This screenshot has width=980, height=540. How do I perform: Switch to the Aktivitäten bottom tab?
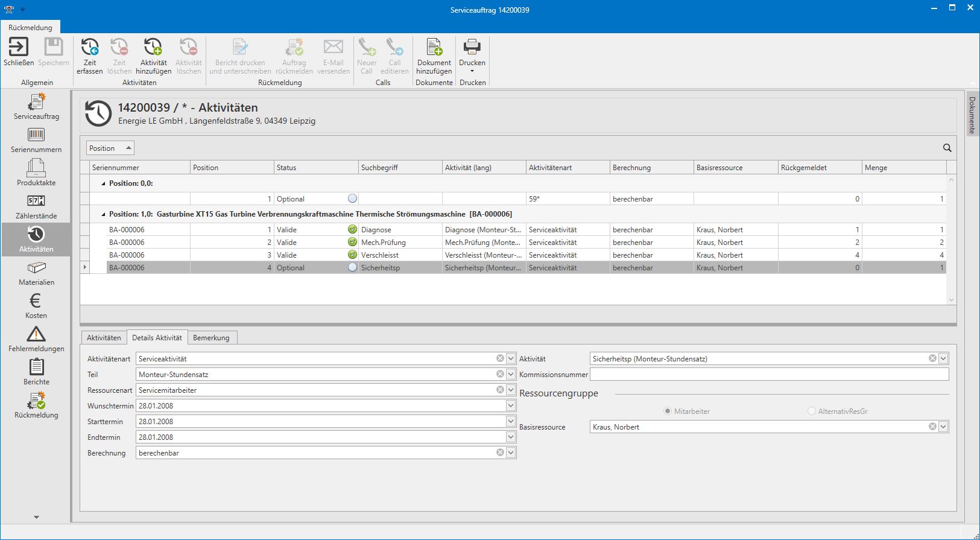click(x=104, y=338)
